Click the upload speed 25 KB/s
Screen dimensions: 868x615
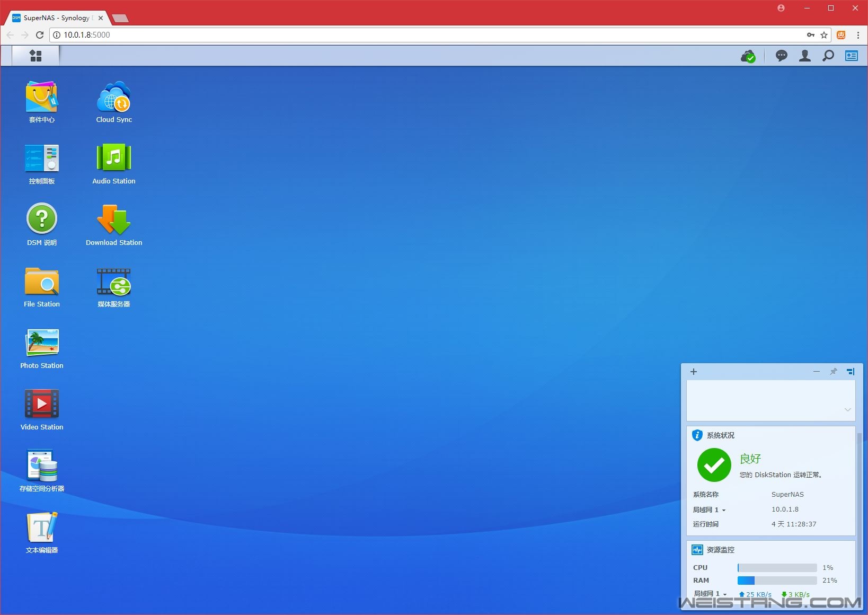click(x=756, y=594)
